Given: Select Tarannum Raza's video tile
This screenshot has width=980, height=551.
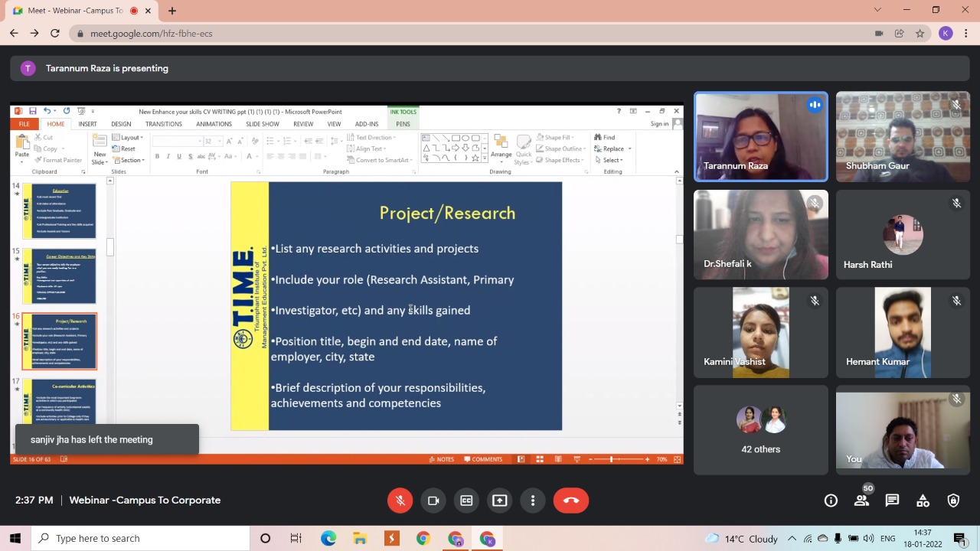Looking at the screenshot, I should [x=760, y=137].
